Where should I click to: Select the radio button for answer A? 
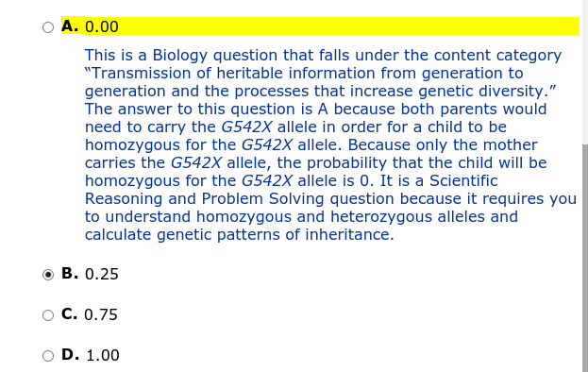click(48, 27)
